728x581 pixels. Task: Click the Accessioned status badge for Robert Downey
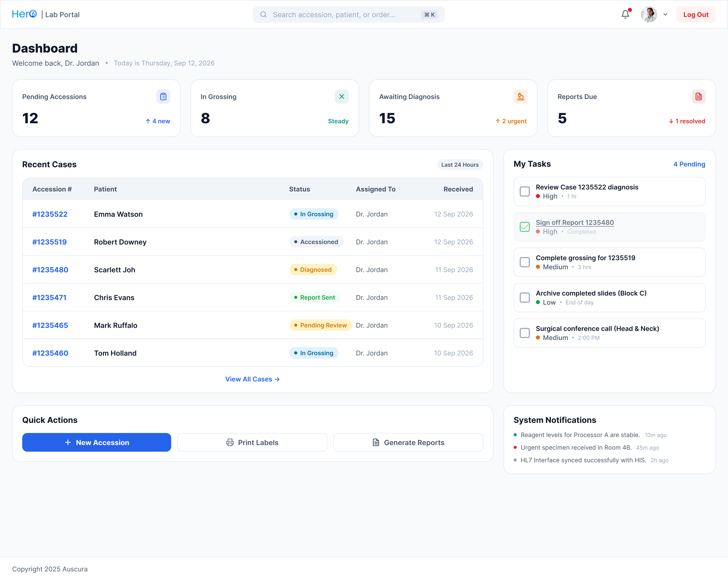click(316, 242)
